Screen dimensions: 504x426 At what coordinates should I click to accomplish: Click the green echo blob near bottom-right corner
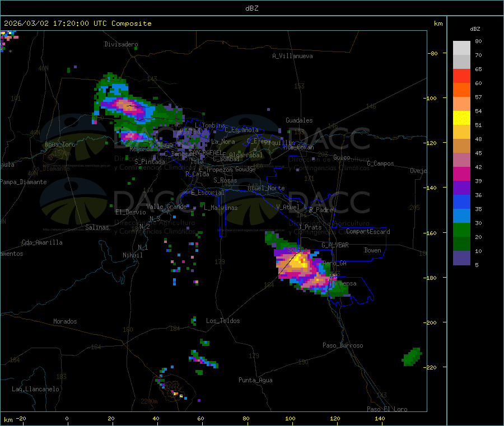[412, 357]
